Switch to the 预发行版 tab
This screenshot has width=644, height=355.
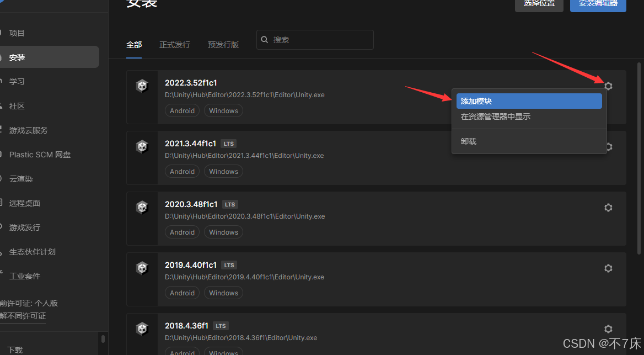pyautogui.click(x=223, y=45)
